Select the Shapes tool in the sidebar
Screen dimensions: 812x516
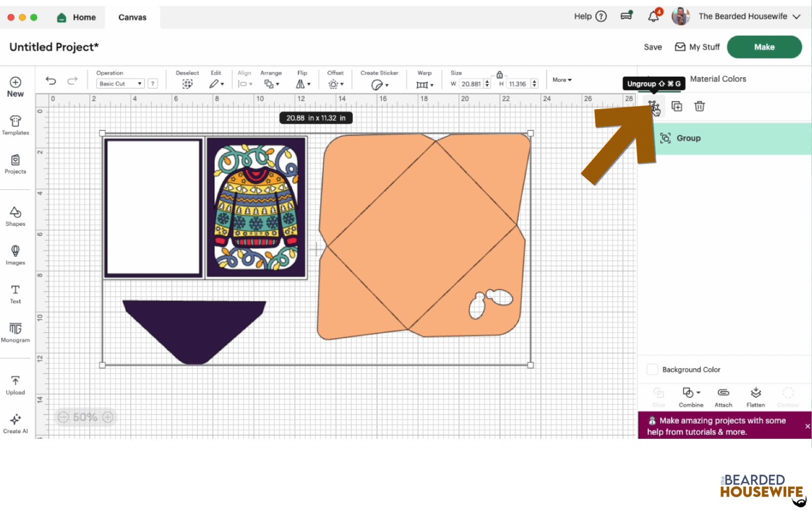pos(15,216)
